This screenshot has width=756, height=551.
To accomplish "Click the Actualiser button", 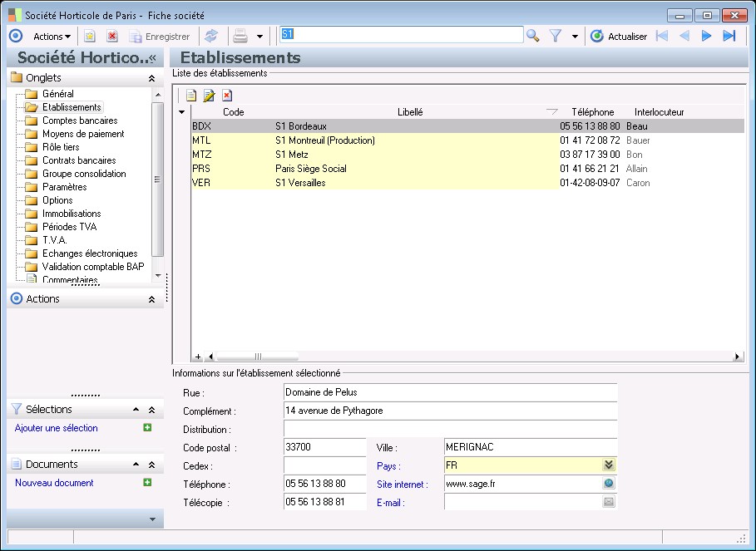I will point(619,36).
